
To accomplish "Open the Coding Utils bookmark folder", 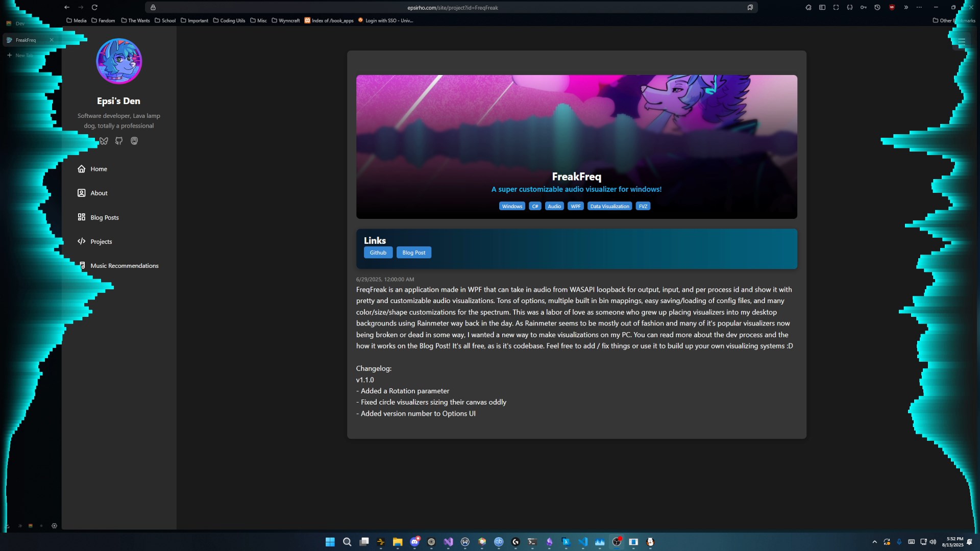I will click(229, 20).
